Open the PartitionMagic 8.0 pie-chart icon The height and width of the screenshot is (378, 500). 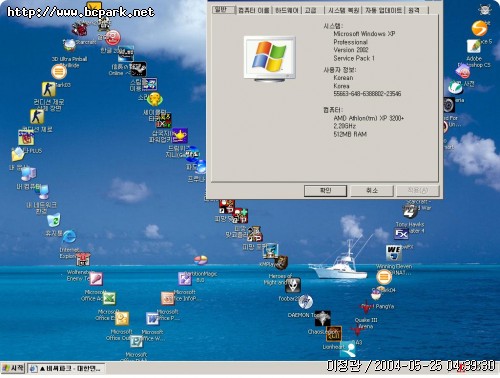(x=201, y=259)
